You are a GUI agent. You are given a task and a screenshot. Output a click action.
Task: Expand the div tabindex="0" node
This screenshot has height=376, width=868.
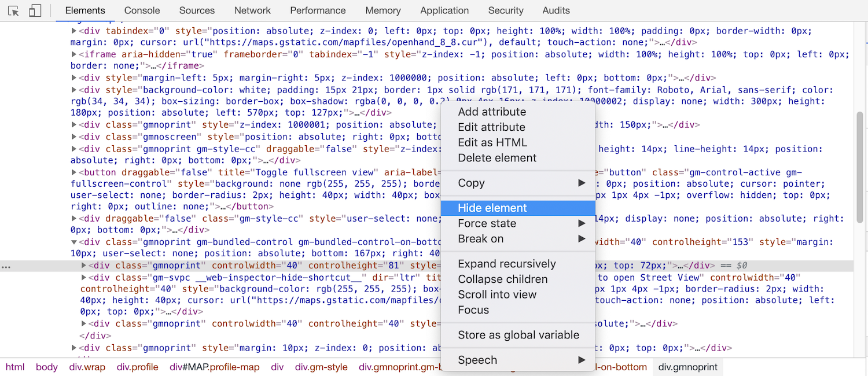tap(74, 31)
